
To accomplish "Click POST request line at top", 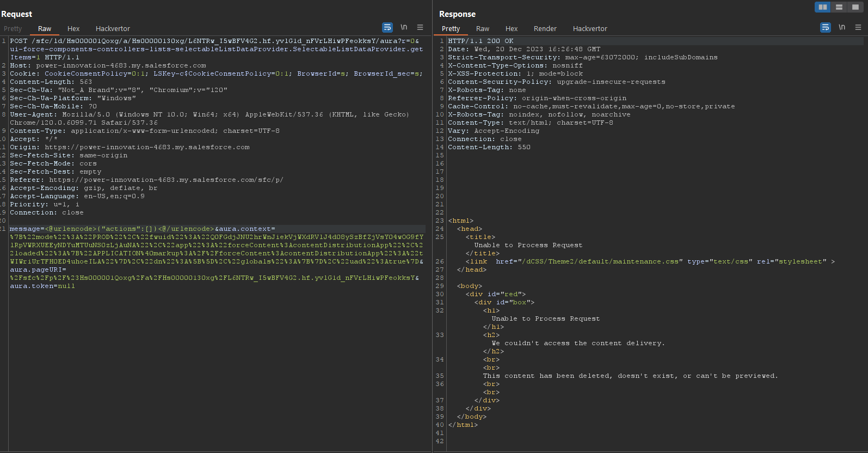I will 217,49.
